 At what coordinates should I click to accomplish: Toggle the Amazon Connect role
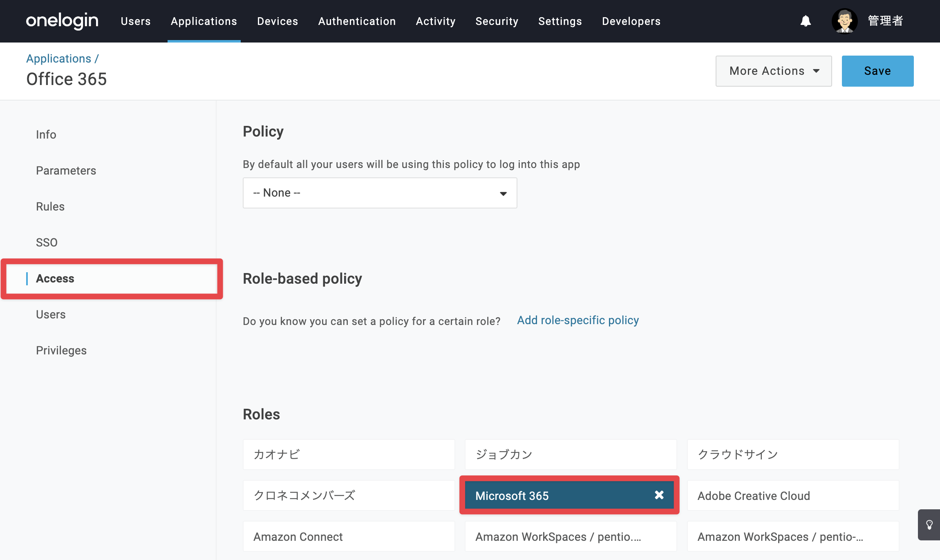coord(349,537)
